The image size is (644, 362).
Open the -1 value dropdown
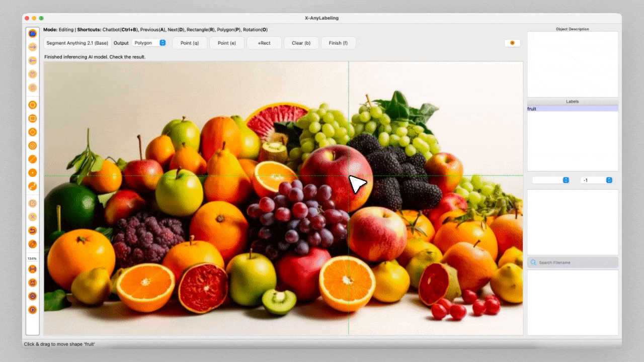click(x=596, y=180)
